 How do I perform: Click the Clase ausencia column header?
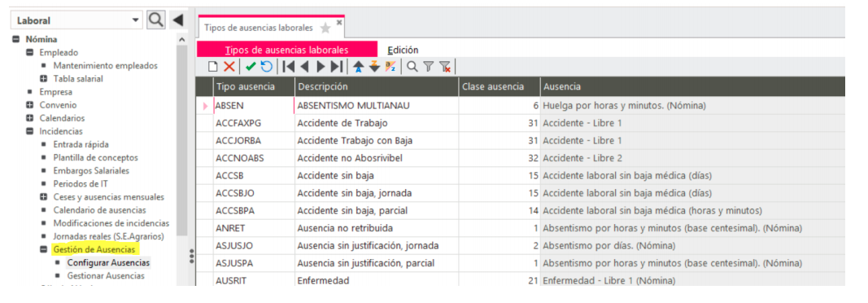pyautogui.click(x=499, y=87)
